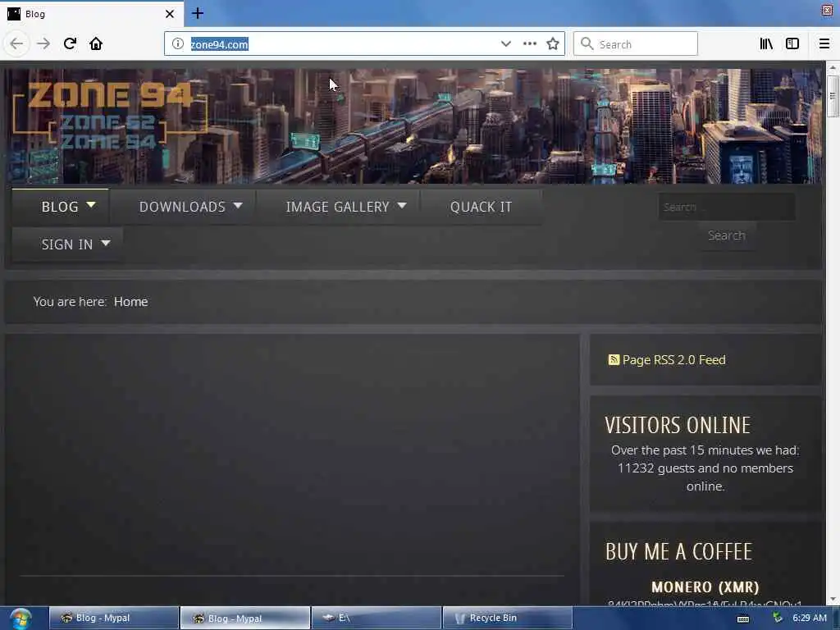
Task: Open the hamburger application menu
Action: (824, 44)
